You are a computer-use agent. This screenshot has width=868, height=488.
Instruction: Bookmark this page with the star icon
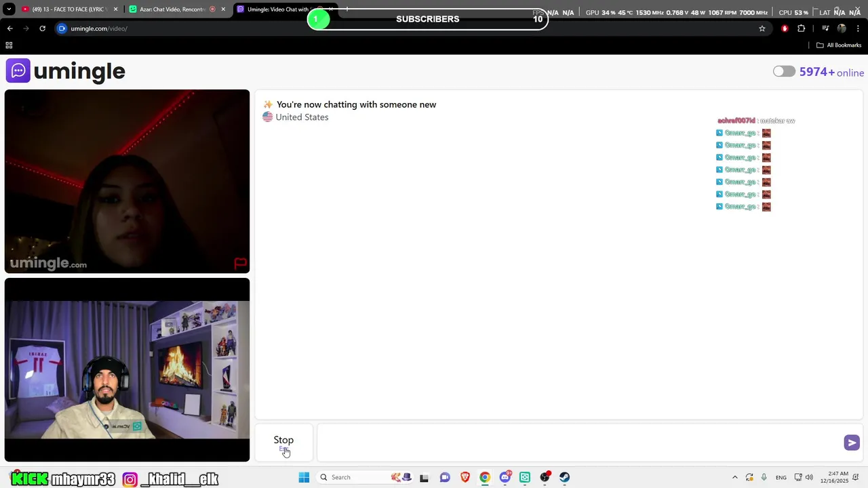click(x=762, y=28)
